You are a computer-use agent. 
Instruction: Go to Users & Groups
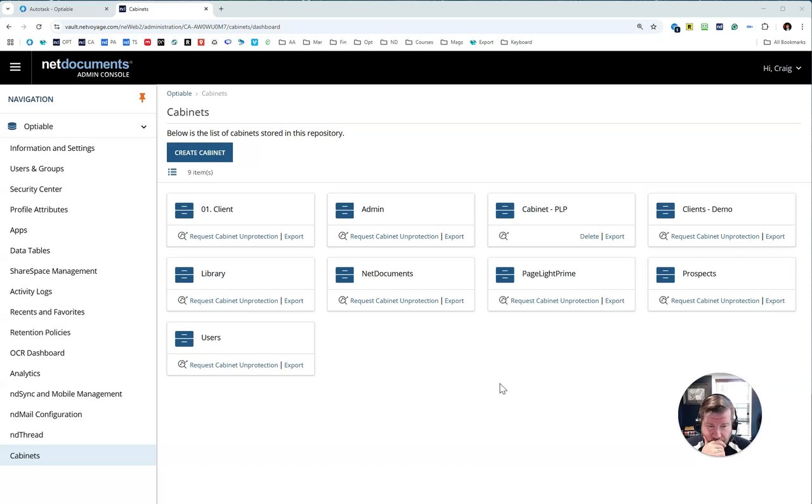(37, 169)
